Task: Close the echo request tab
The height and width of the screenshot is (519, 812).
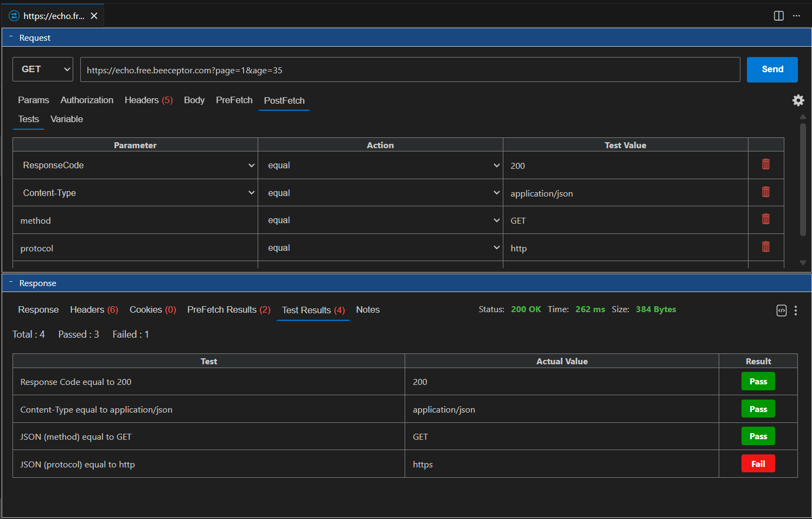Action: pyautogui.click(x=94, y=16)
